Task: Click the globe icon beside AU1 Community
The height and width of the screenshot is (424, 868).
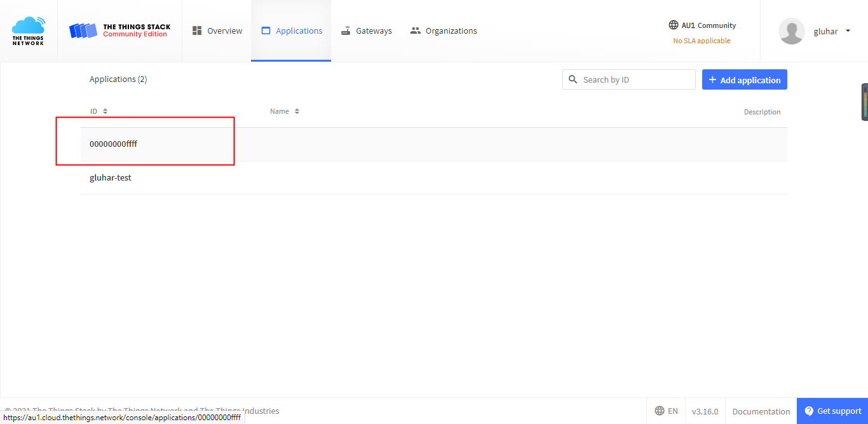Action: coord(674,25)
